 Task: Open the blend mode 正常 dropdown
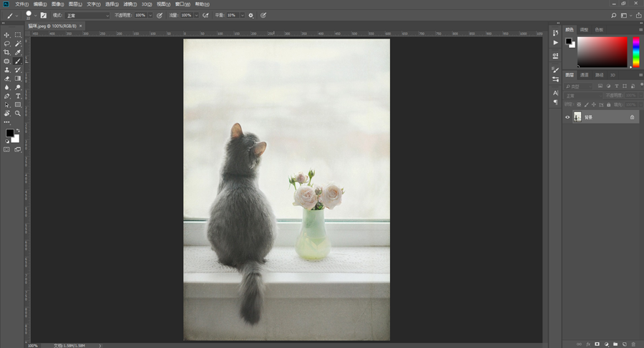(x=87, y=15)
